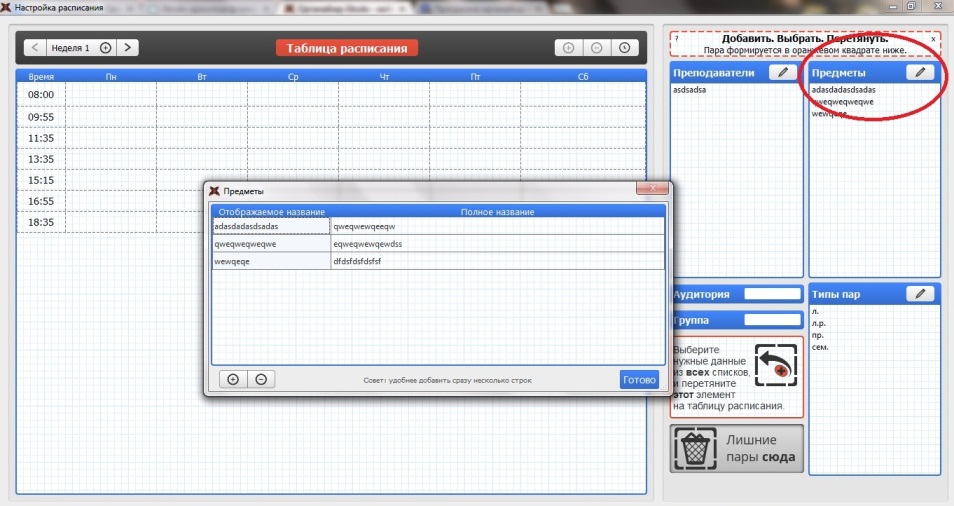The width and height of the screenshot is (954, 506).
Task: Go to next week arrow
Action: 127,47
